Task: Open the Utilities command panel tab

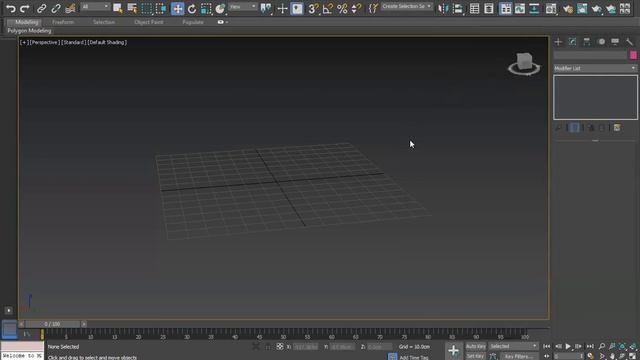Action: tap(629, 42)
